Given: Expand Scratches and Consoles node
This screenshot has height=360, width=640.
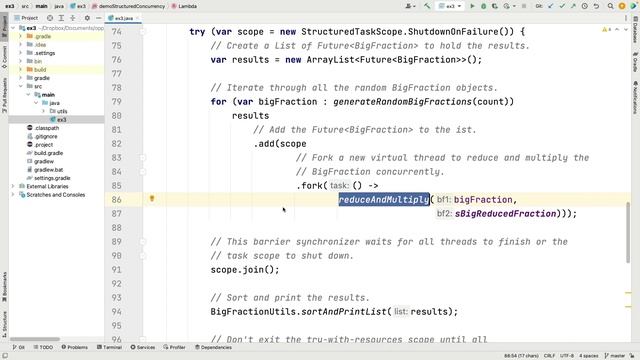Looking at the screenshot, I should pos(13,195).
